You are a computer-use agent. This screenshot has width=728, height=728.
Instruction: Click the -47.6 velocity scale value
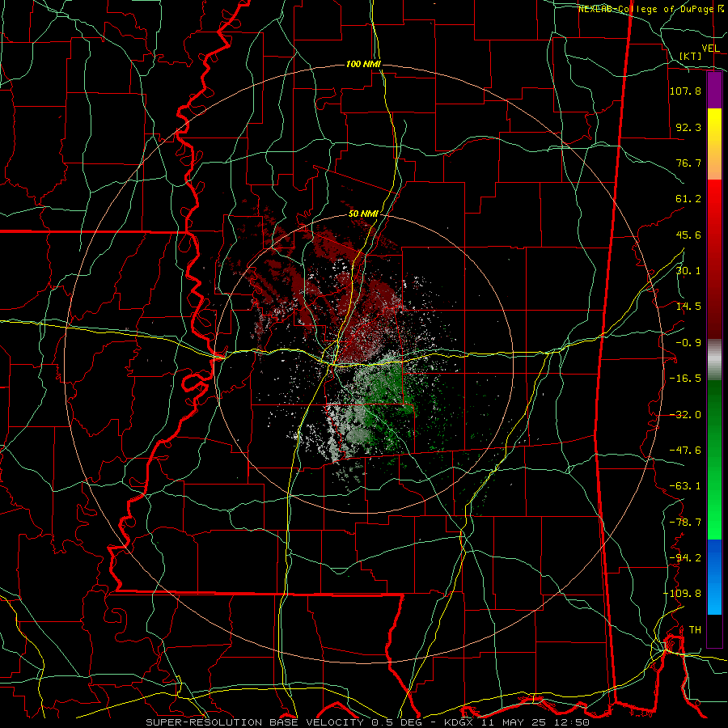click(685, 451)
